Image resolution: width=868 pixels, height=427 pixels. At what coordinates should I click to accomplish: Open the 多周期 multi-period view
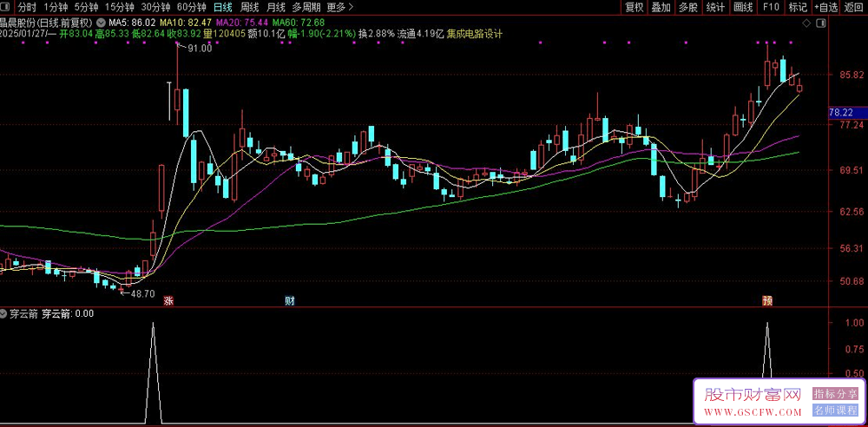tap(306, 7)
